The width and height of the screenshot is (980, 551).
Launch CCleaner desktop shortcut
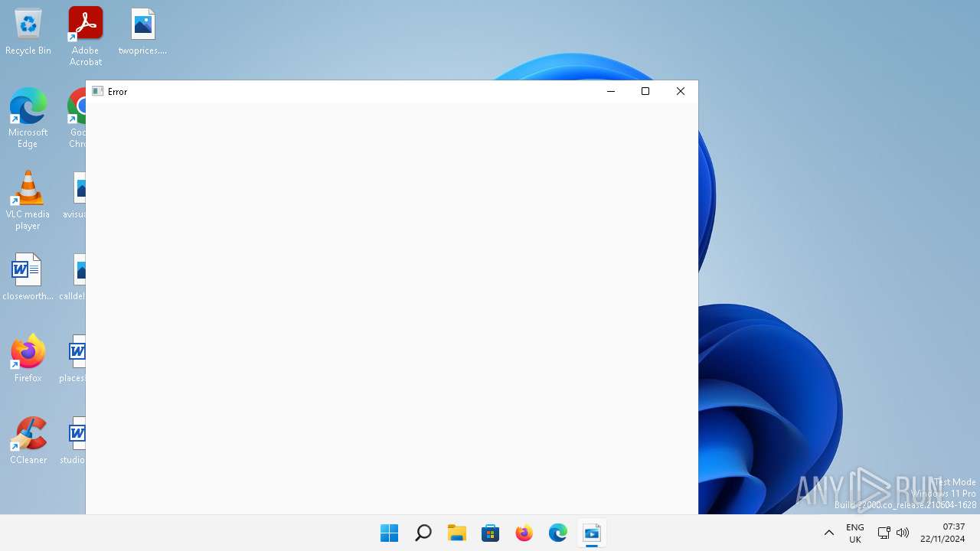(x=28, y=440)
